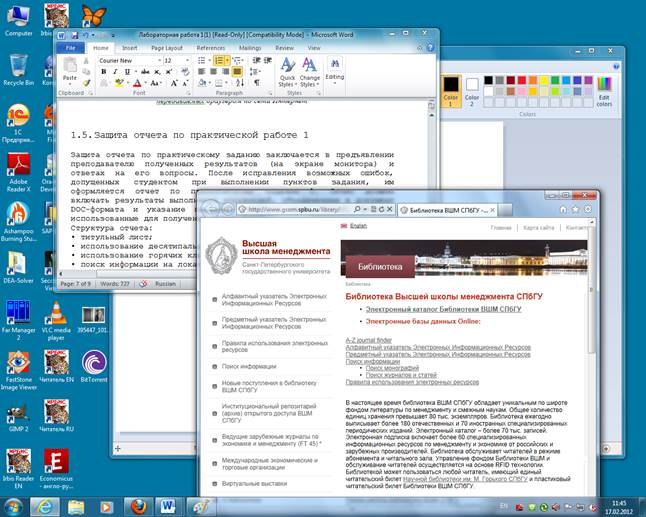Click IE address bar URL field

[295, 209]
